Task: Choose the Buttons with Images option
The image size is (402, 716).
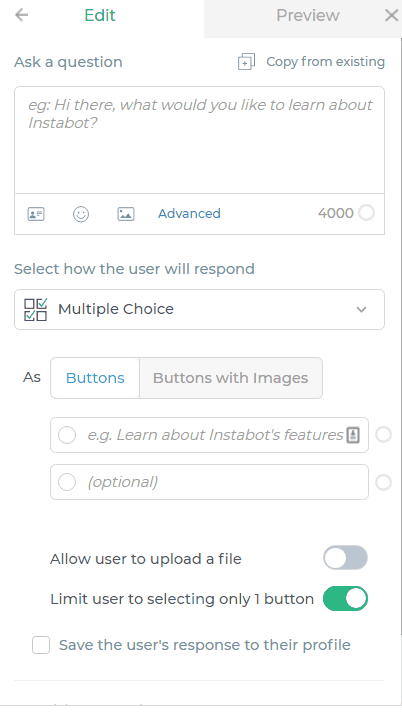Action: (x=231, y=378)
